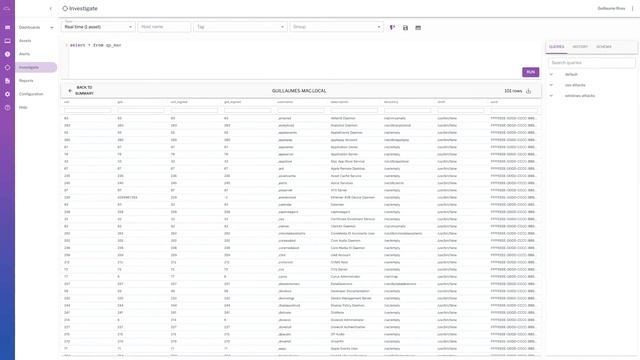Select the 'Certificate Enrollment Service' description cell

click(353, 219)
